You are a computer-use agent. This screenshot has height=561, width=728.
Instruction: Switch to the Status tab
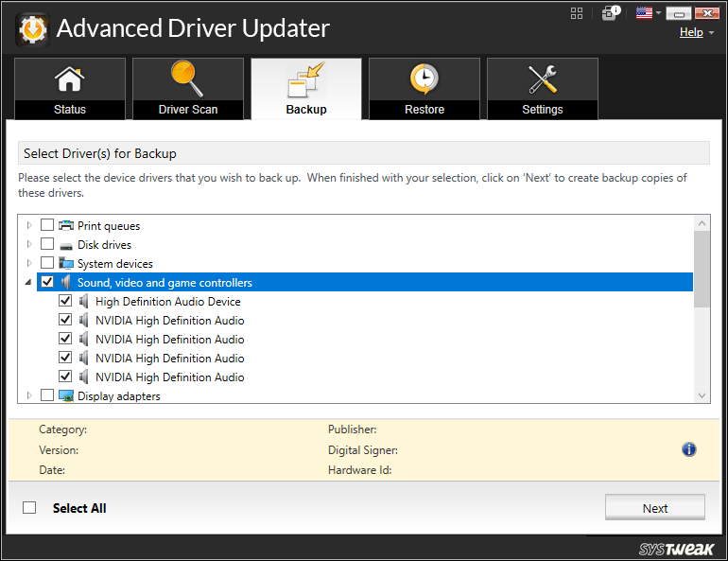click(x=70, y=89)
